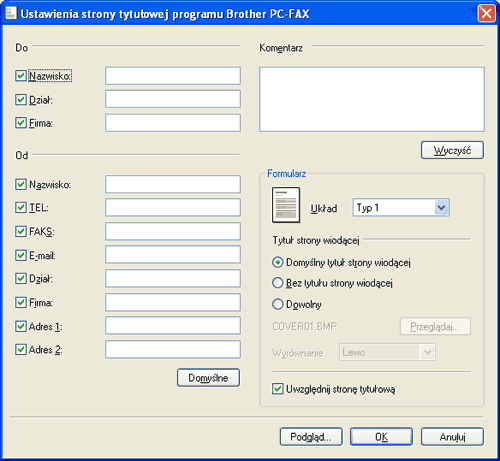Image resolution: width=500 pixels, height=461 pixels.
Task: Toggle the Dział checkbox in the Od section
Action: pyautogui.click(x=21, y=278)
